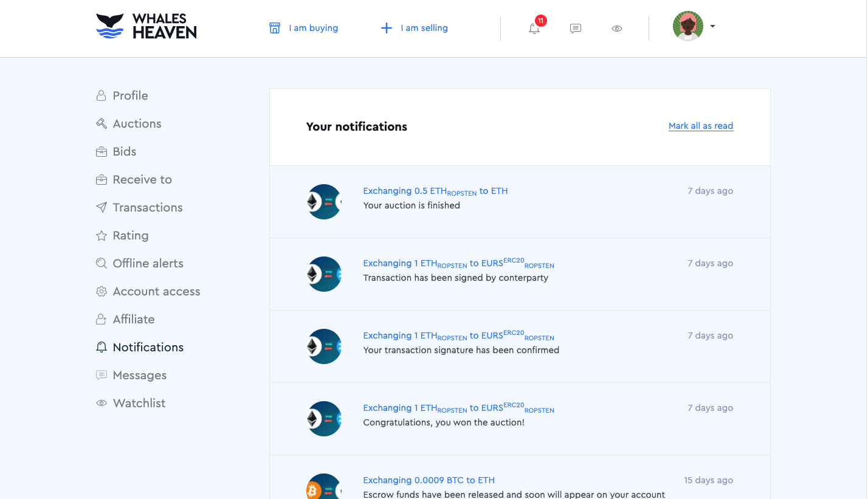Click ETH exchange icon for 'auction is finished' notification
Viewport: 868px width, 499px height.
coord(324,202)
